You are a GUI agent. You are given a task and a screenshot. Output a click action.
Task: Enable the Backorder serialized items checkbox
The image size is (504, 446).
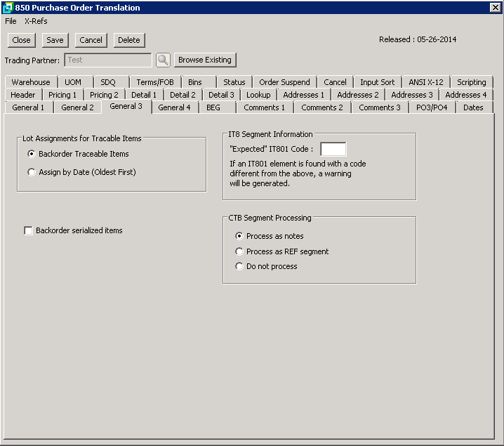[29, 230]
